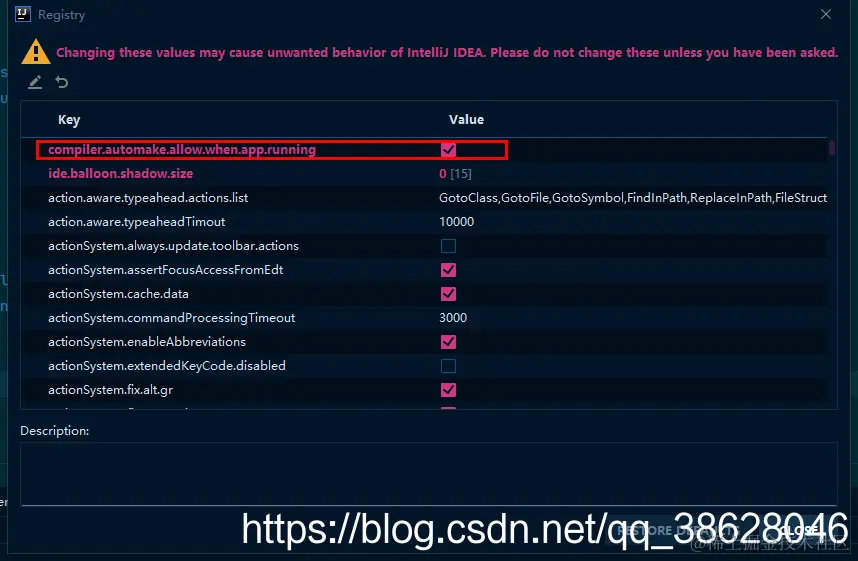This screenshot has height=561, width=858.
Task: Close the Registry dialog with X
Action: 826,14
